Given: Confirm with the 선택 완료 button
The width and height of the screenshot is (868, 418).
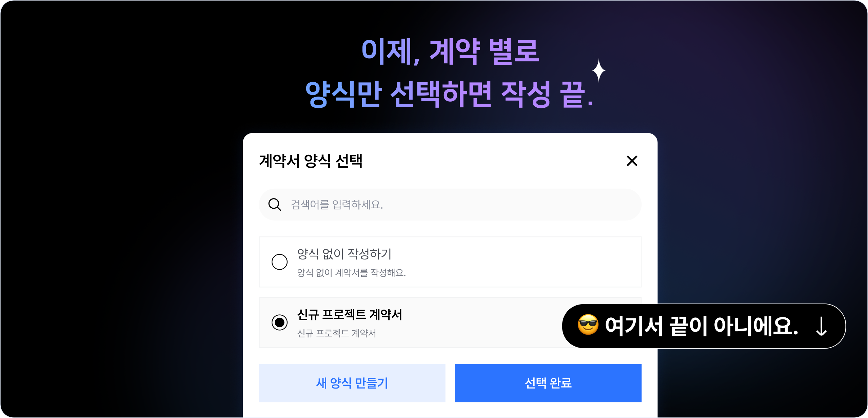Looking at the screenshot, I should (548, 383).
